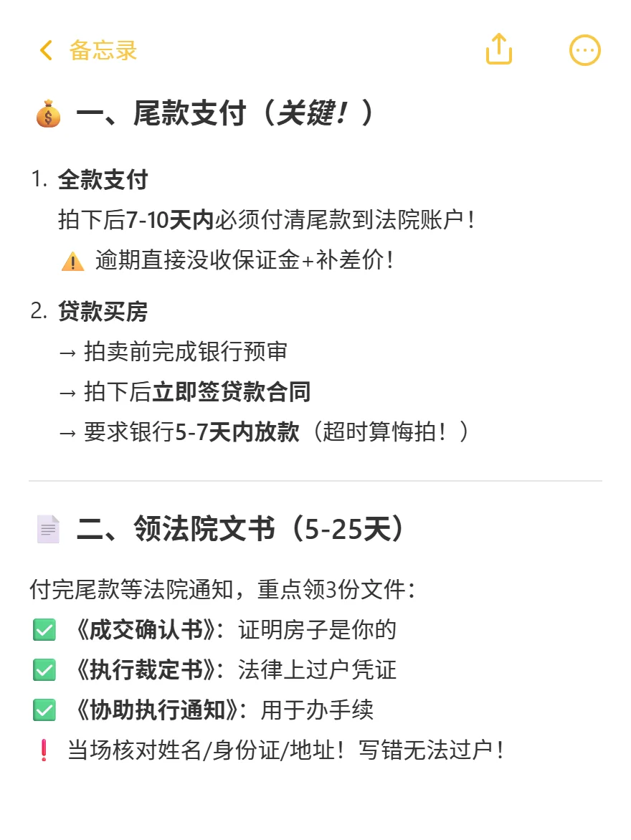The width and height of the screenshot is (631, 840).
Task: Click the yellow warning triangle icon
Action: (x=73, y=262)
